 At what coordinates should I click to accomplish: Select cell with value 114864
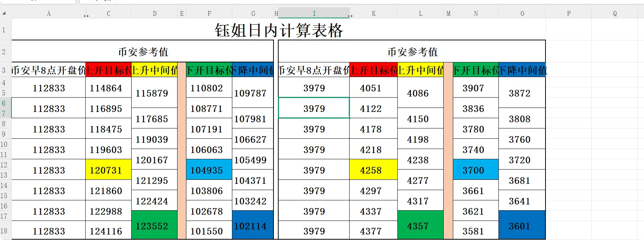coord(108,87)
